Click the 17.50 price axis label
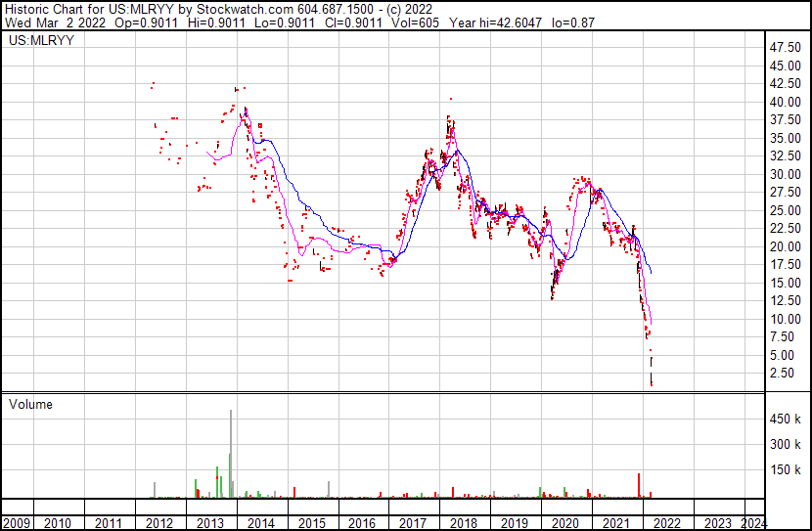The image size is (812, 531). 785,264
